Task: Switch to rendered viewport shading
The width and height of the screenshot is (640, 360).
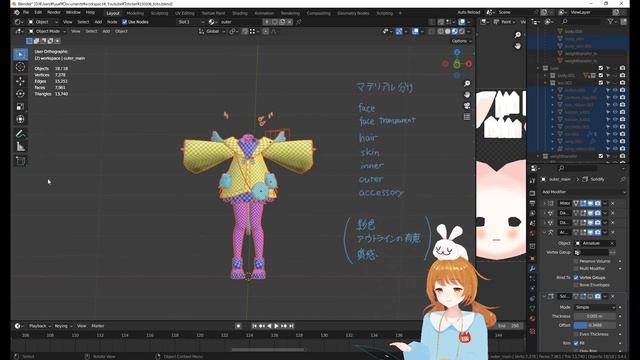Action: [x=462, y=31]
